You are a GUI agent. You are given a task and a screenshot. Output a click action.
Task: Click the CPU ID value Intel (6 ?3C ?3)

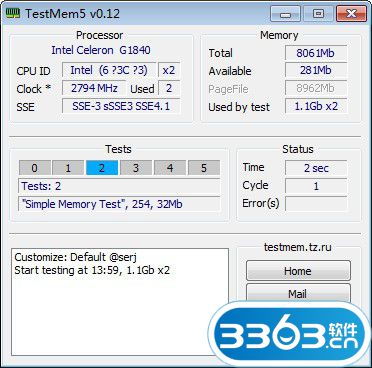[109, 70]
